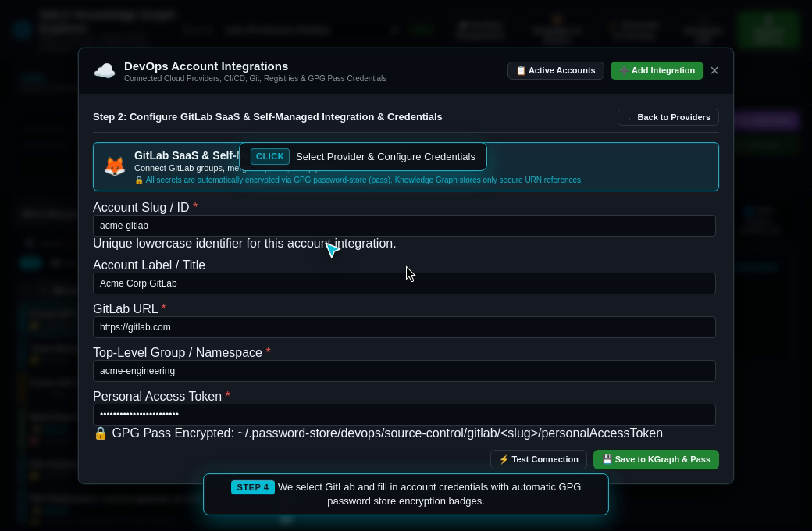The height and width of the screenshot is (531, 812).
Task: Click the DevOps Account Integrations title
Action: pos(206,66)
